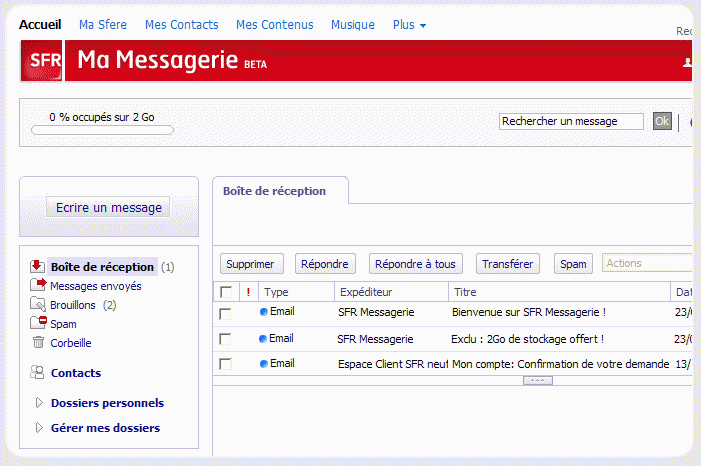Click the Messages envoyés folder icon
The image size is (701, 466).
(x=38, y=284)
